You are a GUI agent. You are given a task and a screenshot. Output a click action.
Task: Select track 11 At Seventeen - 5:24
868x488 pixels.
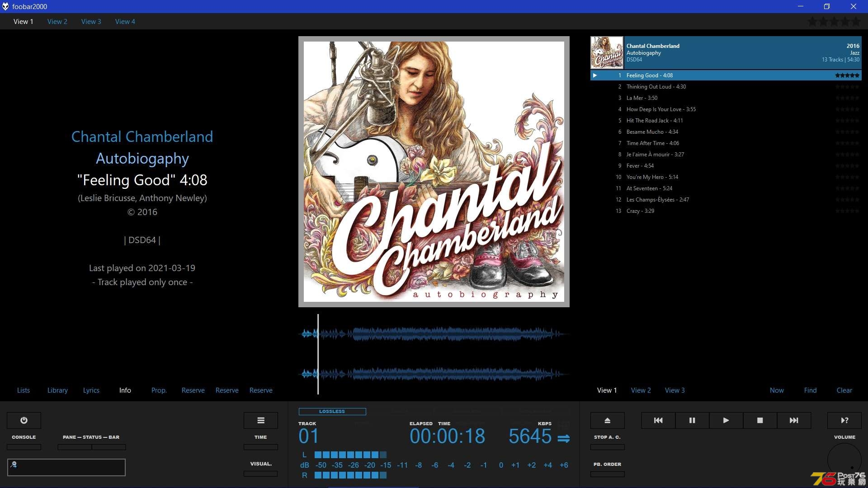726,188
